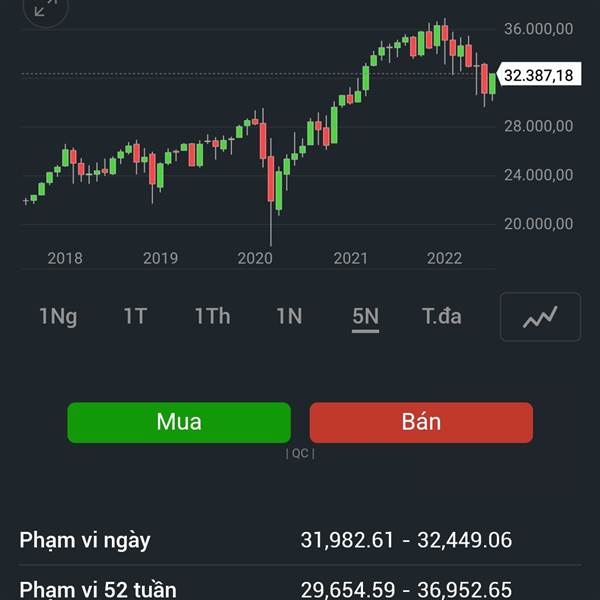
Task: Select the 1Ng time range
Action: click(x=59, y=316)
